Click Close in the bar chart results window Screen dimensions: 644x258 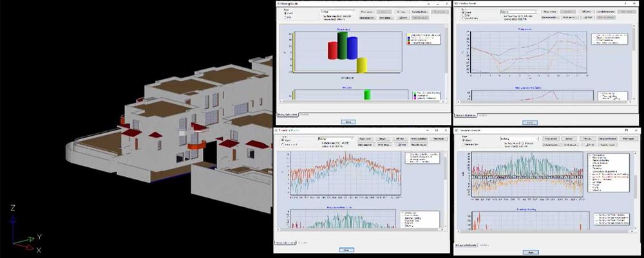coord(348,122)
